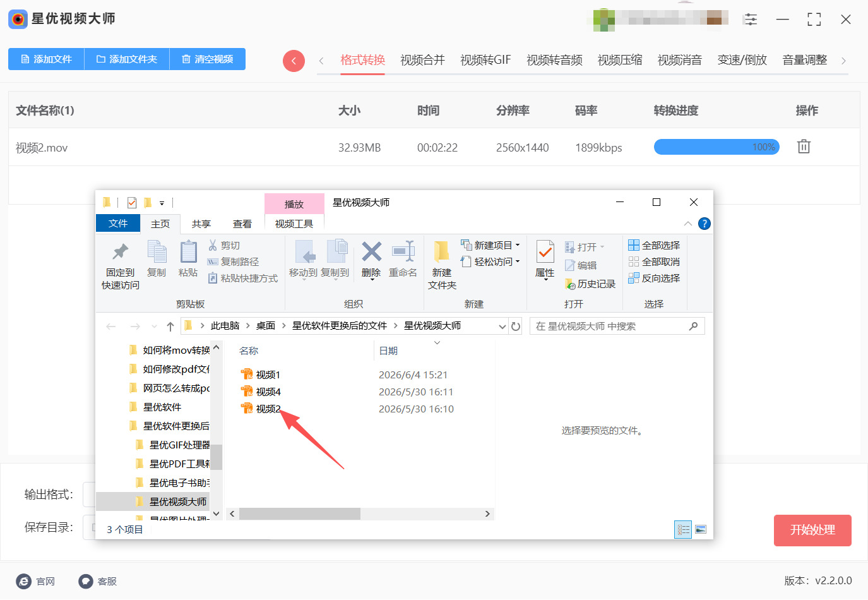Click 复制路径 in the ribbon
The width and height of the screenshot is (868, 600).
pos(233,261)
